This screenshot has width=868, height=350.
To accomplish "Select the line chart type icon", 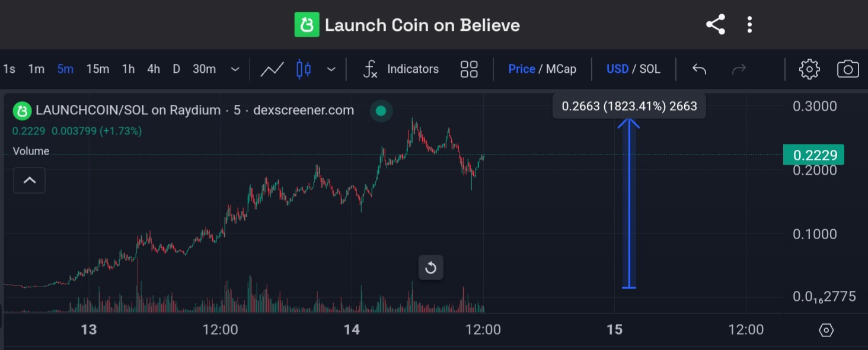I will [x=272, y=69].
